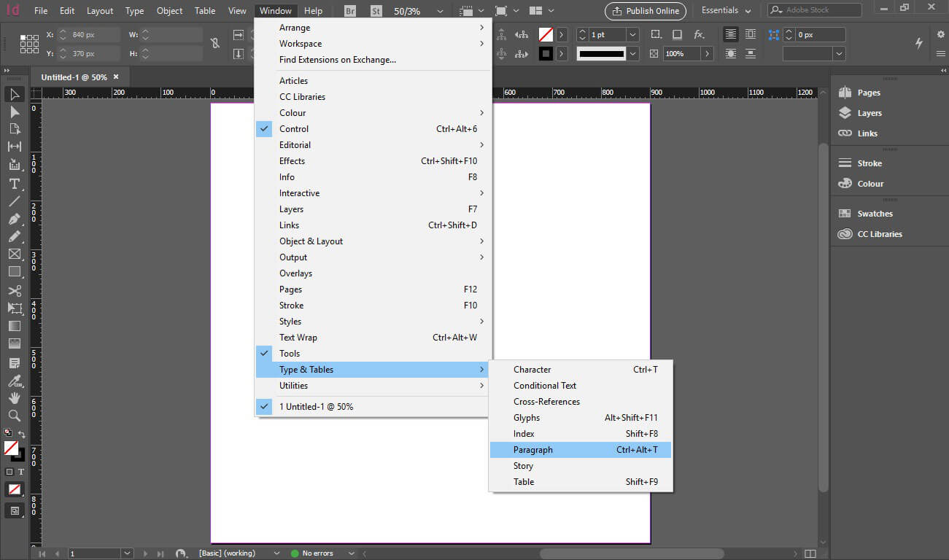The height and width of the screenshot is (560, 949).
Task: Toggle constrain proportions chain link icon
Action: 214,44
